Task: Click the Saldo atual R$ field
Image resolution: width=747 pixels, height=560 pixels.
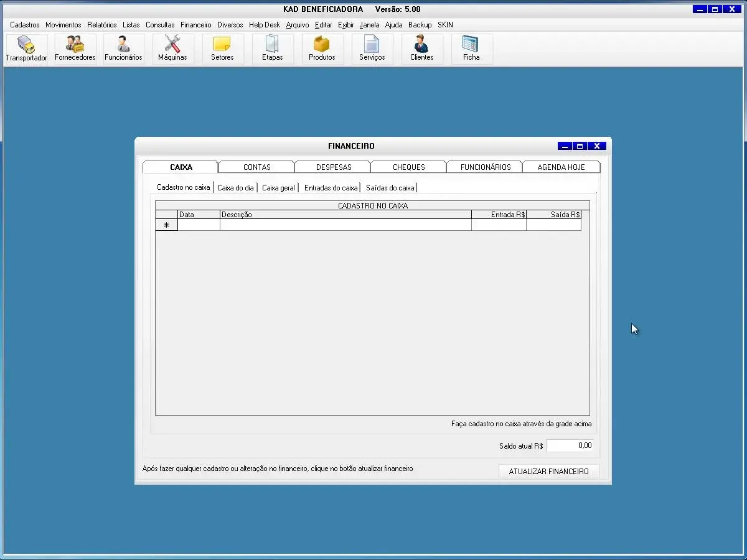Action: [x=570, y=446]
